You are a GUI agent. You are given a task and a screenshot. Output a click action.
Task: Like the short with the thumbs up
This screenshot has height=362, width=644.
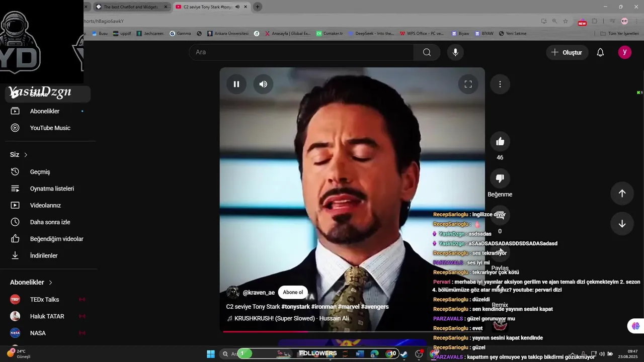coord(500,141)
